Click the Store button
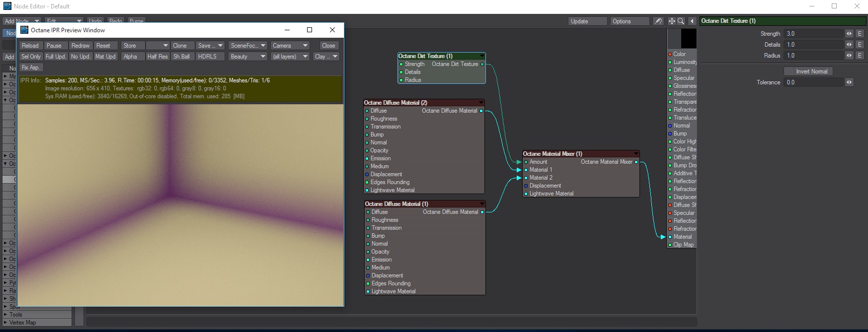Viewport: 868px width, 332px height. (x=133, y=46)
